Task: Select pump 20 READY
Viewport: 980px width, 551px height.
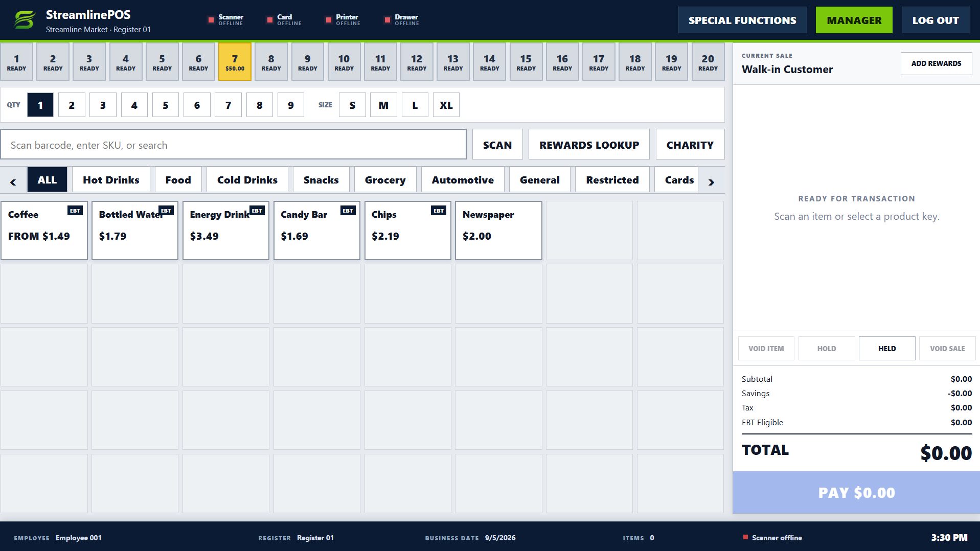Action: pos(708,62)
